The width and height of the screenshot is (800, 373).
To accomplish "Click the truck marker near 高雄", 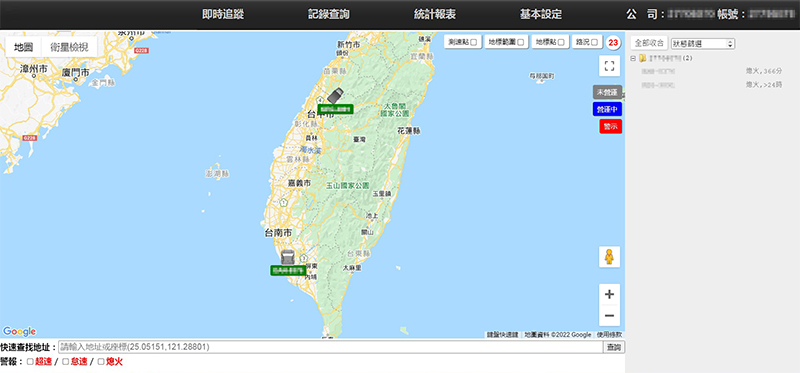I will tap(288, 257).
